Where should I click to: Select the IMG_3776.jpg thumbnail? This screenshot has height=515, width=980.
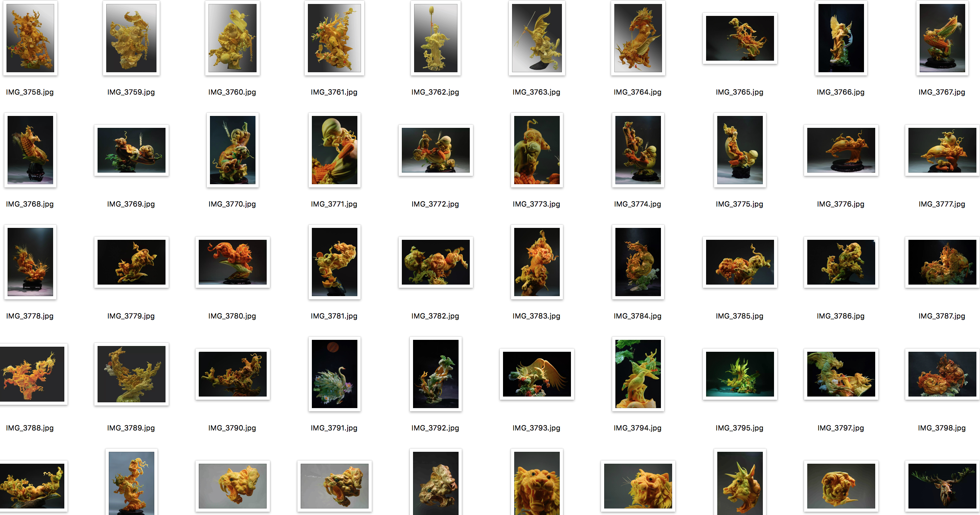point(841,150)
